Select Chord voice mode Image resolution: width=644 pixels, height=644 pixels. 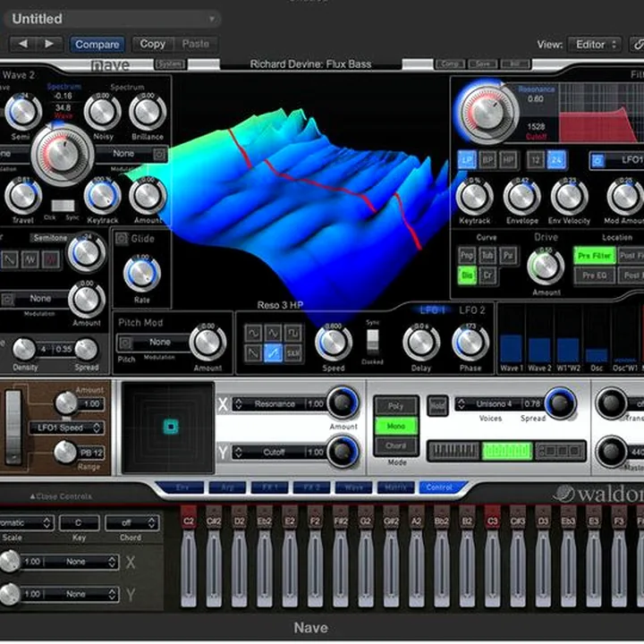tap(396, 446)
